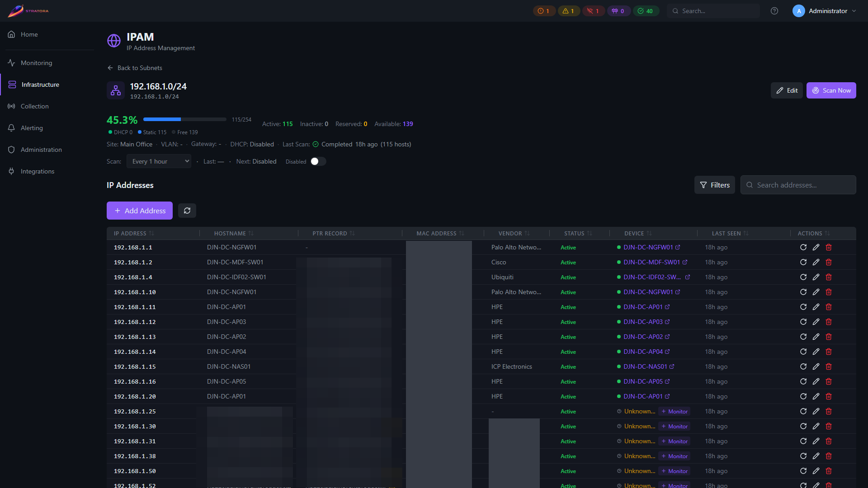This screenshot has width=868, height=488.
Task: Open the critical alerts badge showing 1
Action: click(544, 11)
